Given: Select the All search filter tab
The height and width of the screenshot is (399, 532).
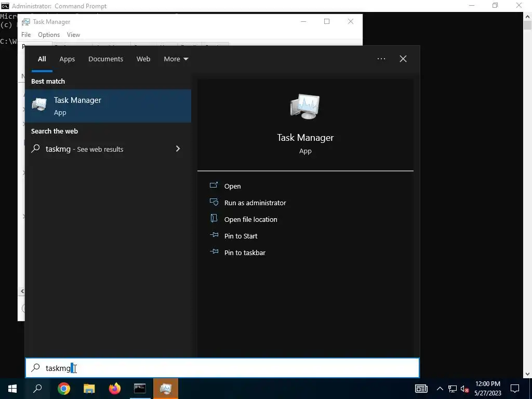Looking at the screenshot, I should click(42, 59).
